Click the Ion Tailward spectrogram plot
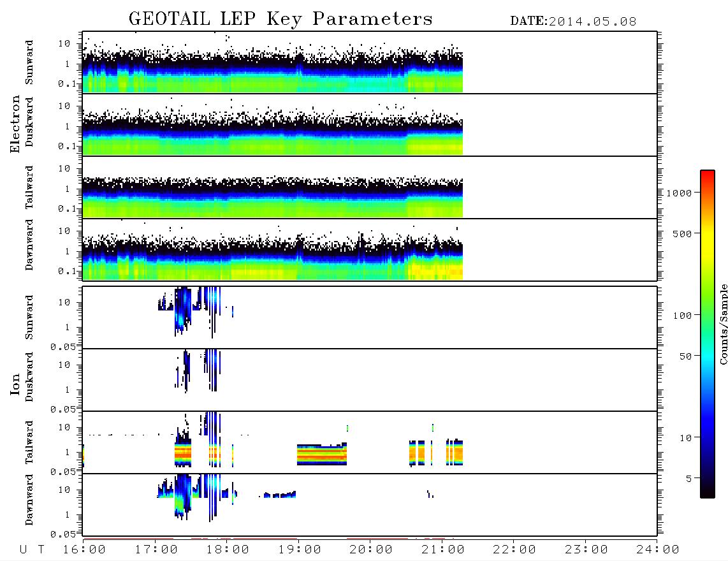 pos(370,442)
